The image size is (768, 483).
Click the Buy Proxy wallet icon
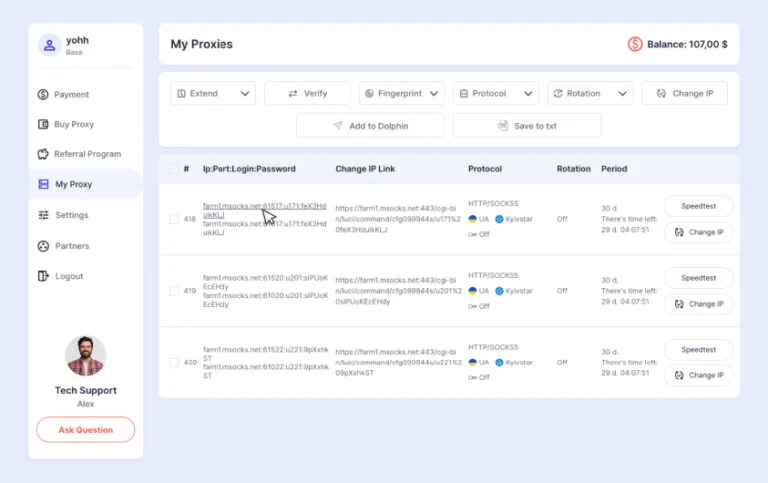[x=43, y=124]
